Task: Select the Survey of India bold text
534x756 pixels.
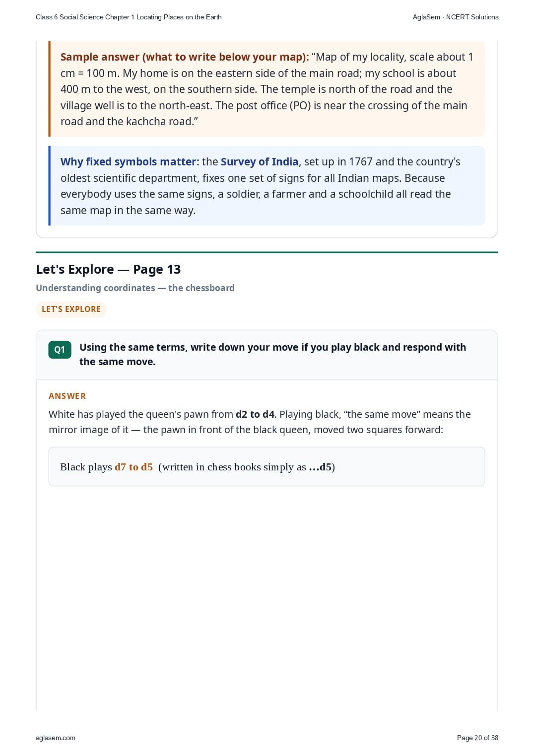Action: point(260,162)
